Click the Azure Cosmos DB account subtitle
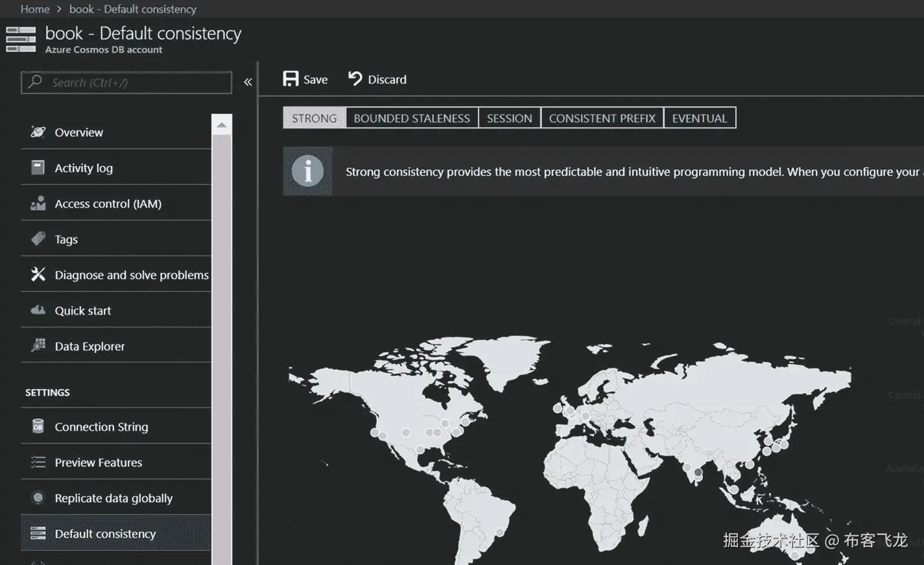This screenshot has height=565, width=924. coord(104,50)
